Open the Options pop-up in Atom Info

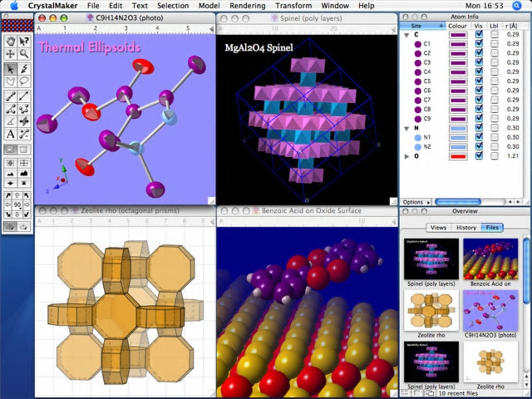click(x=416, y=202)
